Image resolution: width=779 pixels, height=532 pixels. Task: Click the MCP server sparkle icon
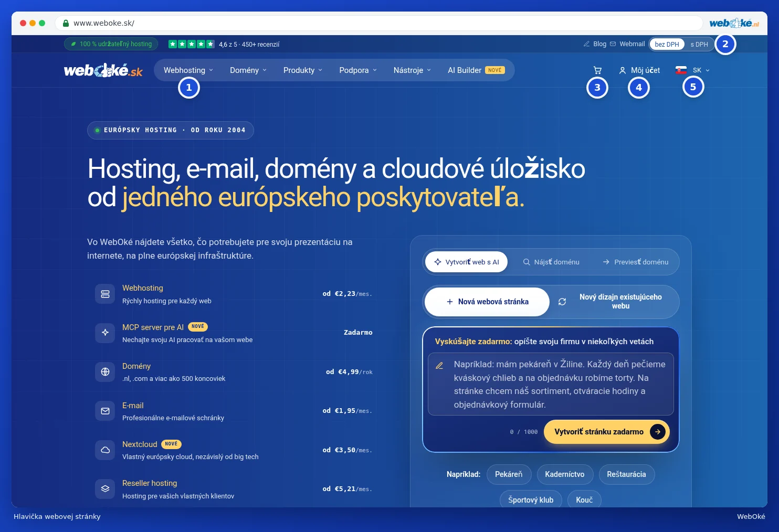105,333
